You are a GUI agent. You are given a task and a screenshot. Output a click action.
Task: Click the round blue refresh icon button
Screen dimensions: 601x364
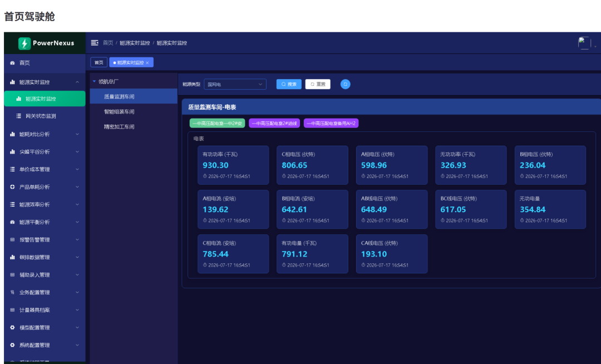click(x=346, y=84)
